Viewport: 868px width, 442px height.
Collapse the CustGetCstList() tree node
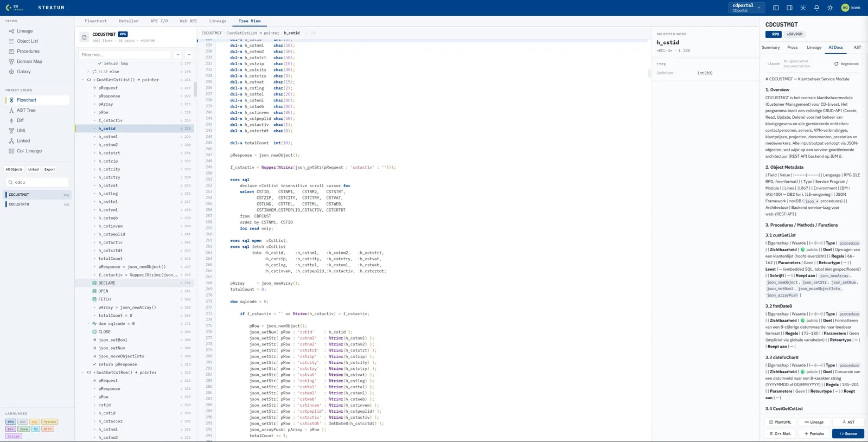click(x=83, y=80)
